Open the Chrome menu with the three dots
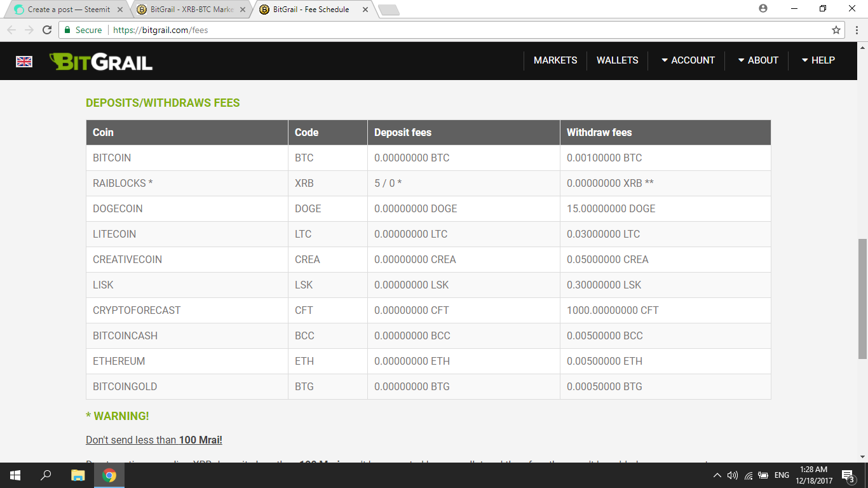Image resolution: width=868 pixels, height=488 pixels. click(855, 30)
